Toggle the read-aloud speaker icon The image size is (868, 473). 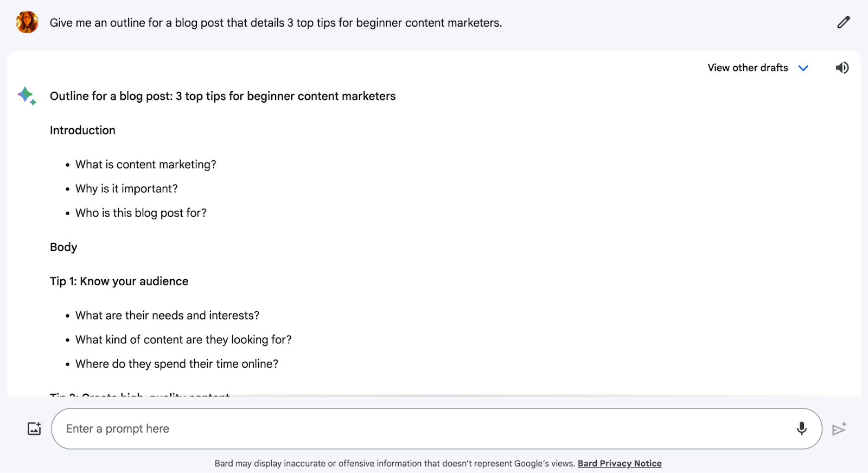[x=842, y=67]
